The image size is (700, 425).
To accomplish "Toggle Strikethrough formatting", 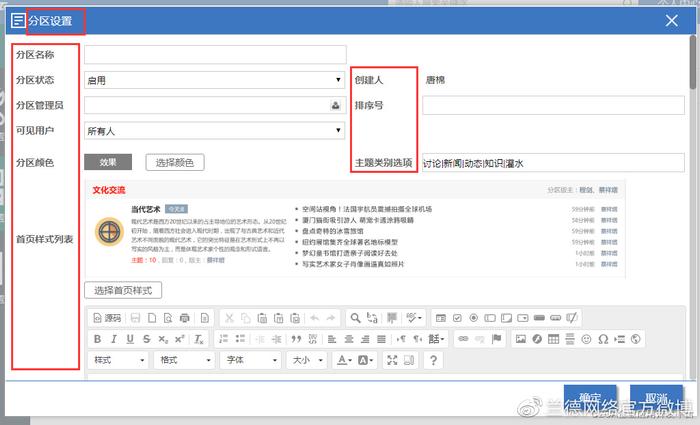I will point(146,339).
